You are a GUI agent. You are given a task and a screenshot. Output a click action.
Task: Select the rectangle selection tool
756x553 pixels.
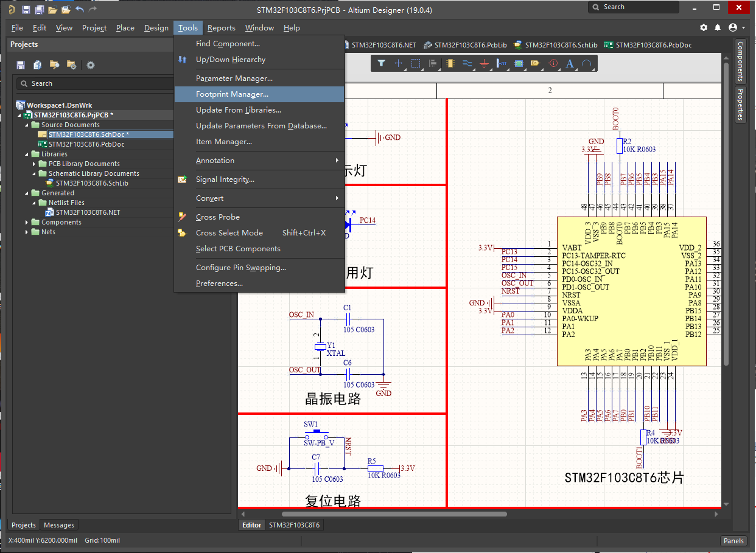[x=416, y=63]
